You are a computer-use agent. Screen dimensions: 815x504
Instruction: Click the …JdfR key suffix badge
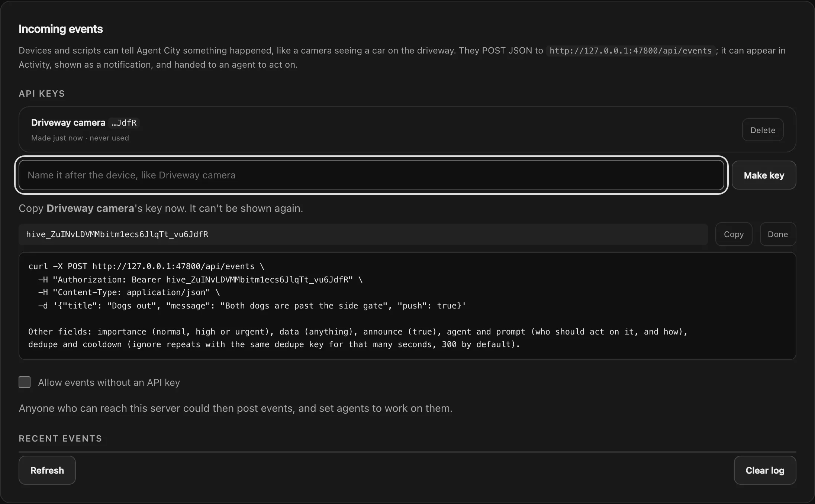pyautogui.click(x=124, y=123)
